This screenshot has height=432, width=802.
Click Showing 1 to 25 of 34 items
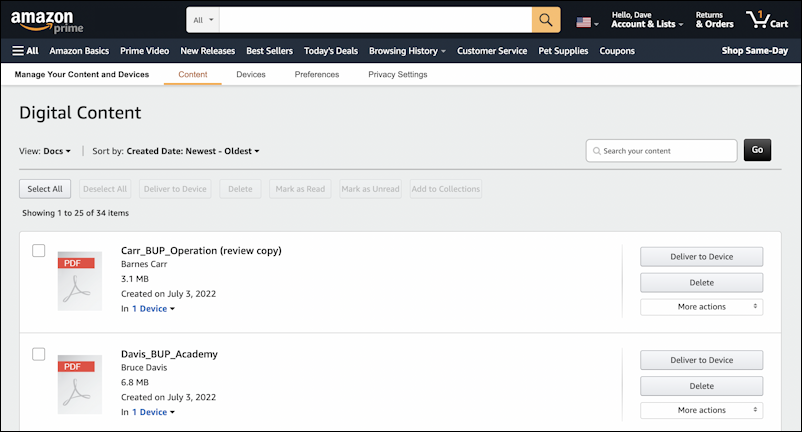pos(75,213)
